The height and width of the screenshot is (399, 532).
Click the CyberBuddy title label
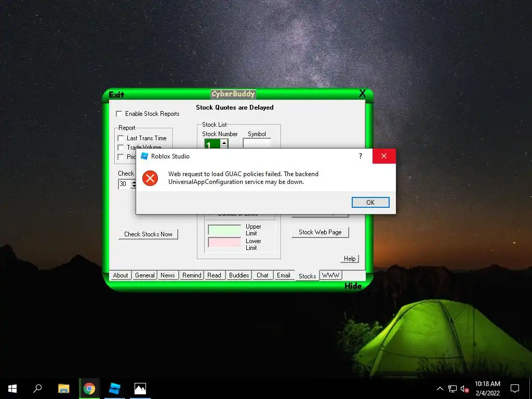pos(233,94)
